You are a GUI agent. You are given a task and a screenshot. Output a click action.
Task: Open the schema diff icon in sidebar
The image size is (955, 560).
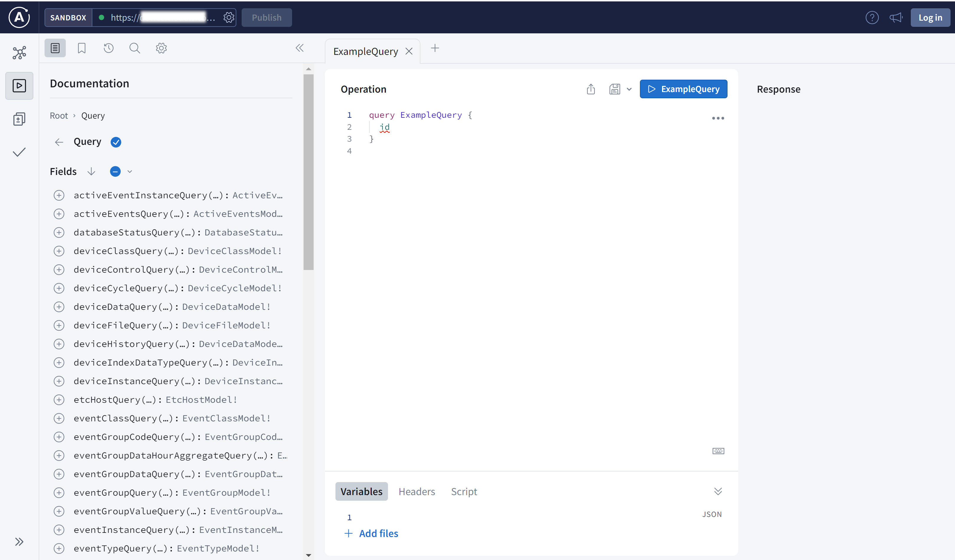tap(19, 119)
